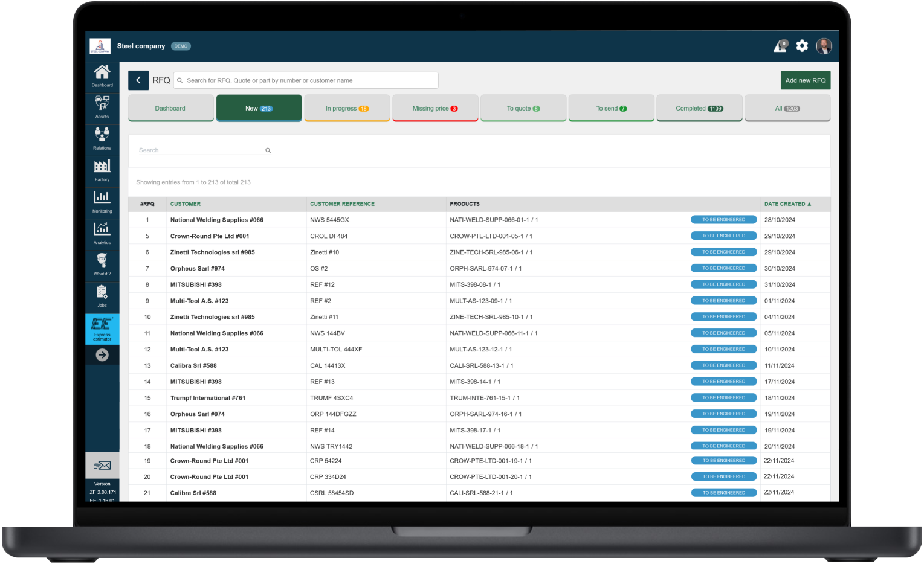The image size is (924, 564).
Task: Launch the 'What if ?' tool
Action: [x=102, y=264]
